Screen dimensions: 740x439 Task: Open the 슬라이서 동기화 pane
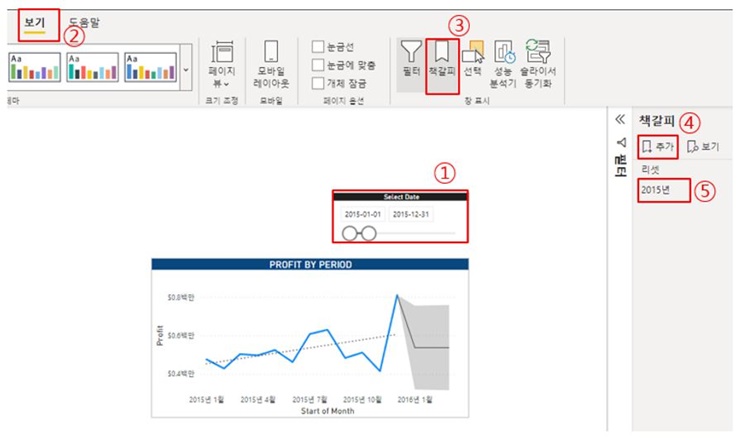(x=538, y=64)
